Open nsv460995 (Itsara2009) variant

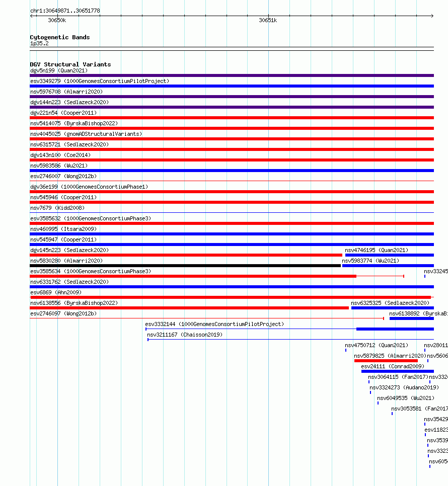point(63,229)
